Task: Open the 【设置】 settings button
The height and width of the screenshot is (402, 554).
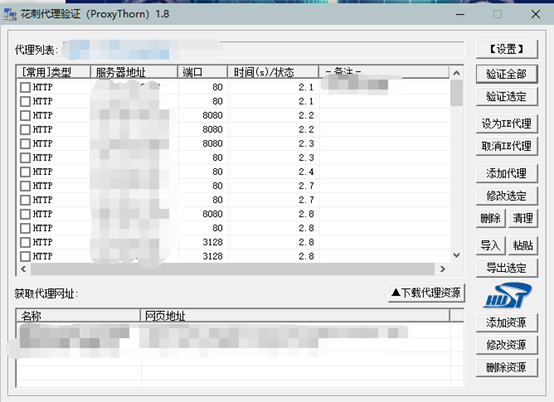Action: (x=507, y=49)
